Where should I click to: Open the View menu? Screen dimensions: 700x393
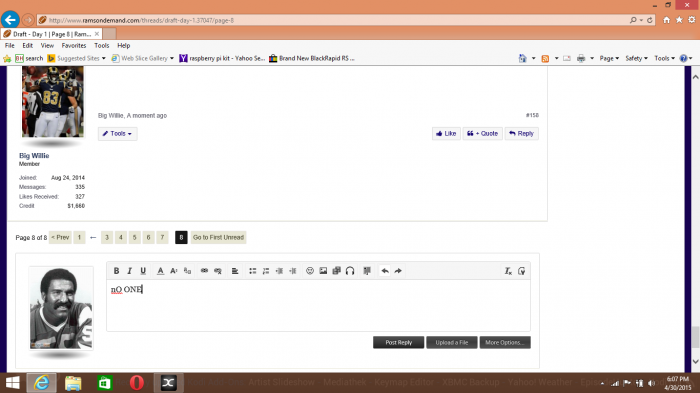click(47, 46)
